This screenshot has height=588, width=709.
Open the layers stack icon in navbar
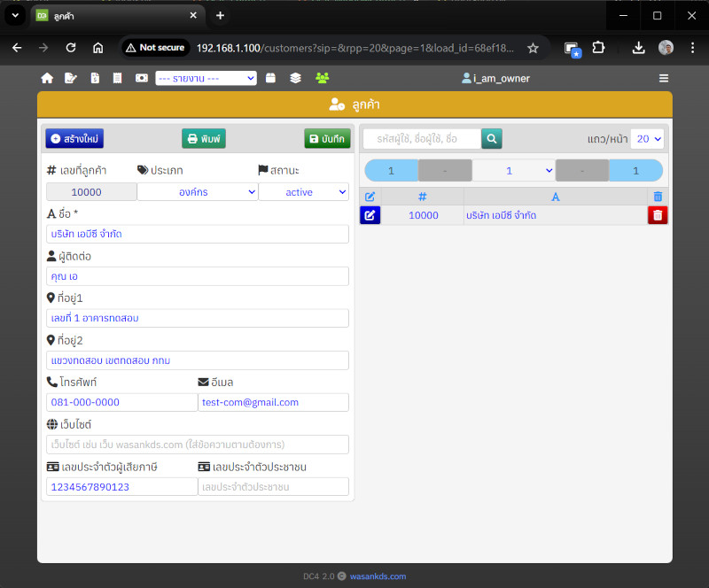tap(296, 78)
